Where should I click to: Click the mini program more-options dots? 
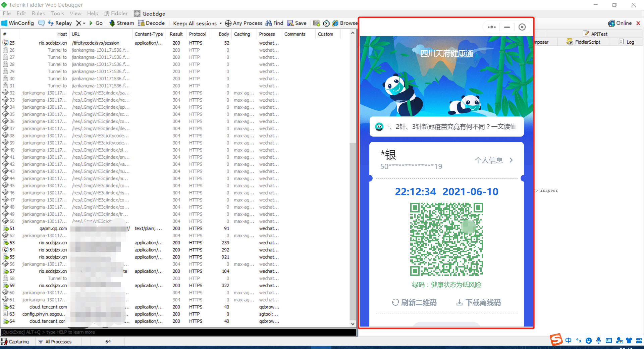point(492,27)
